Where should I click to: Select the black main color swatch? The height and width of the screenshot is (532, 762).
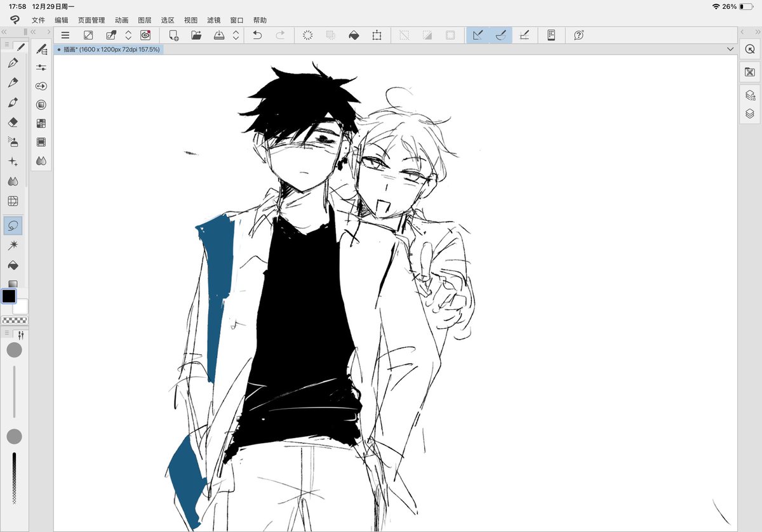(9, 296)
